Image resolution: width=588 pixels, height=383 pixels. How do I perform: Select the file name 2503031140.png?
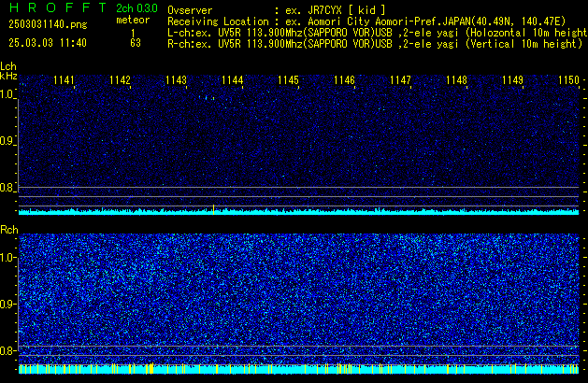point(48,24)
